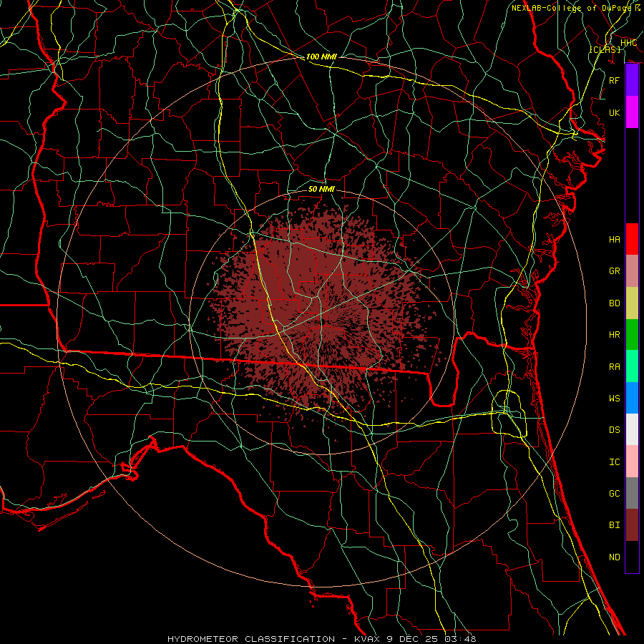Click the 'HYDROMETEOR CLASSIFICATION' title text
This screenshot has width=644, height=644.
250,639
